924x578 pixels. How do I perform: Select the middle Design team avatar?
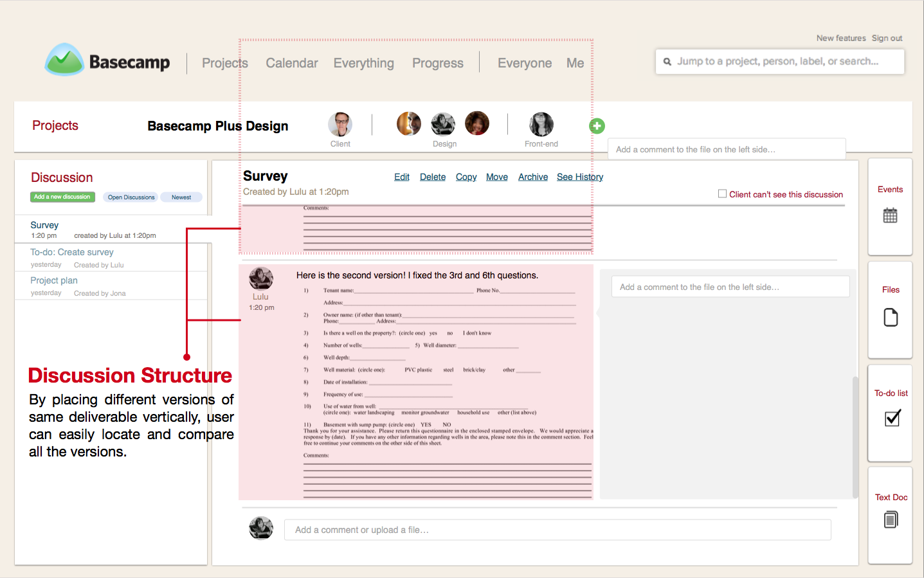(x=443, y=124)
